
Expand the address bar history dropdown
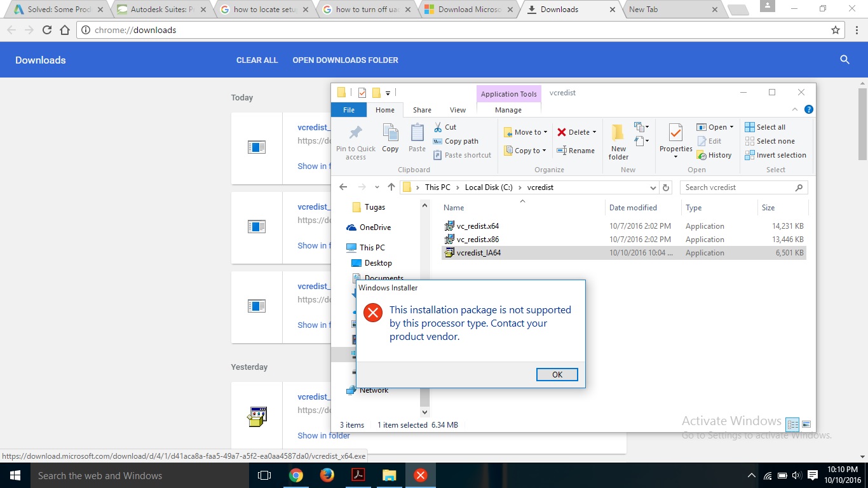(x=653, y=187)
